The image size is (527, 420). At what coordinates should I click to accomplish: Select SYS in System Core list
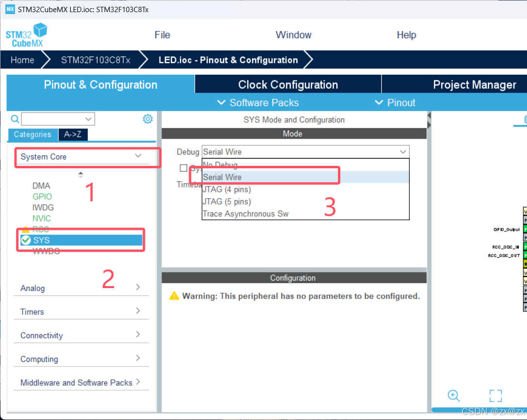tap(81, 240)
